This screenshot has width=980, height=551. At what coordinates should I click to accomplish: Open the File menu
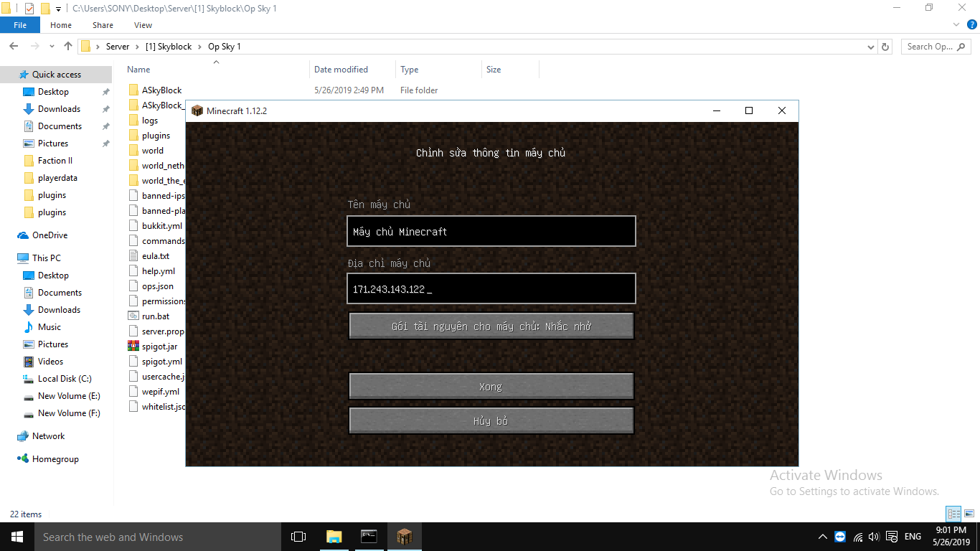[20, 24]
